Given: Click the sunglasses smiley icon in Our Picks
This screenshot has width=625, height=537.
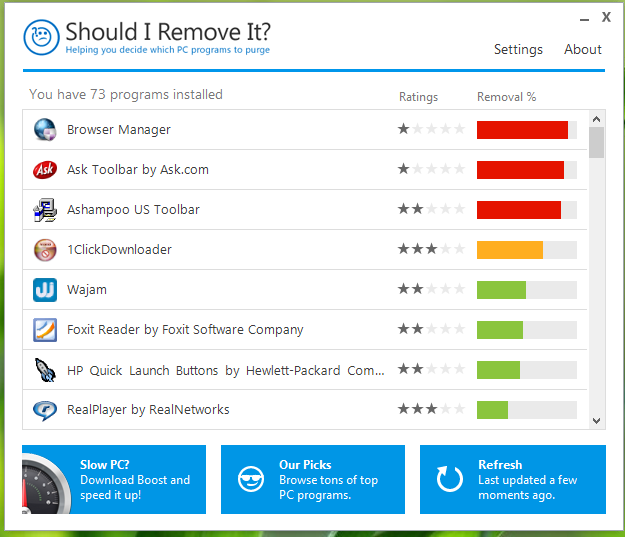Looking at the screenshot, I should (251, 479).
